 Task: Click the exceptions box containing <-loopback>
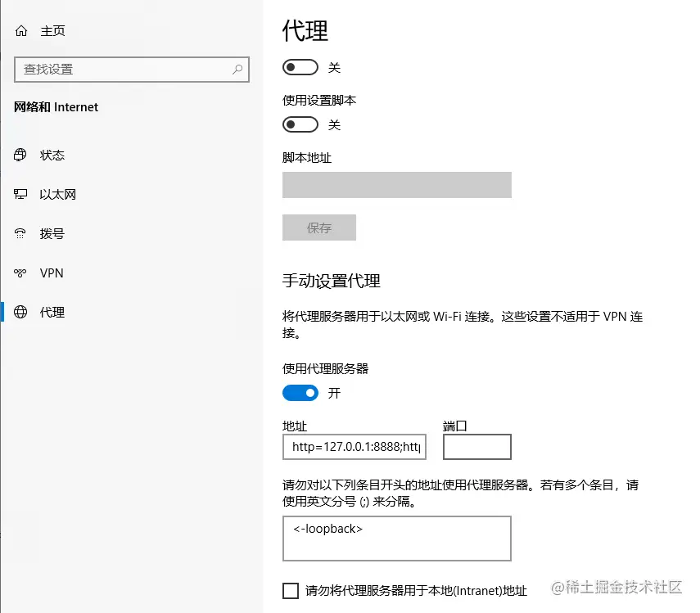pyautogui.click(x=397, y=539)
